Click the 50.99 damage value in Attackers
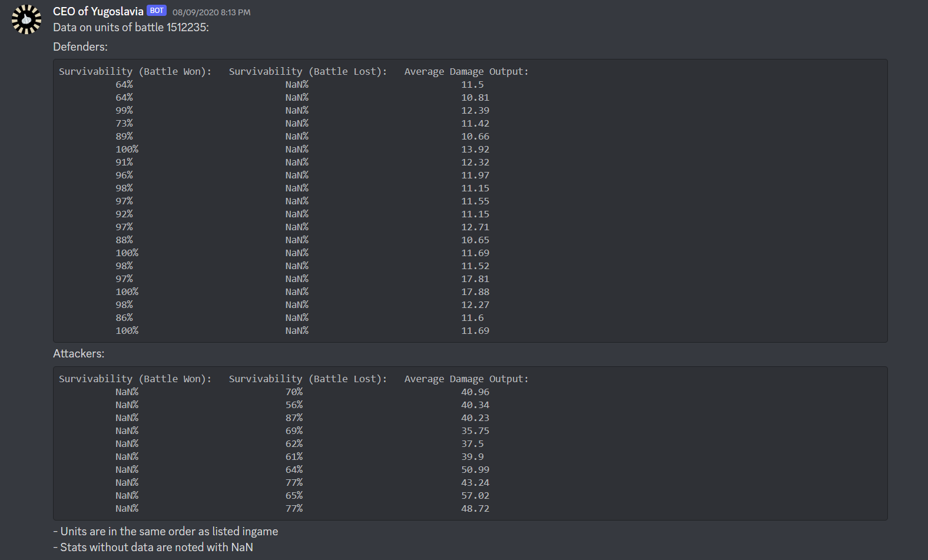The image size is (928, 560). (475, 469)
